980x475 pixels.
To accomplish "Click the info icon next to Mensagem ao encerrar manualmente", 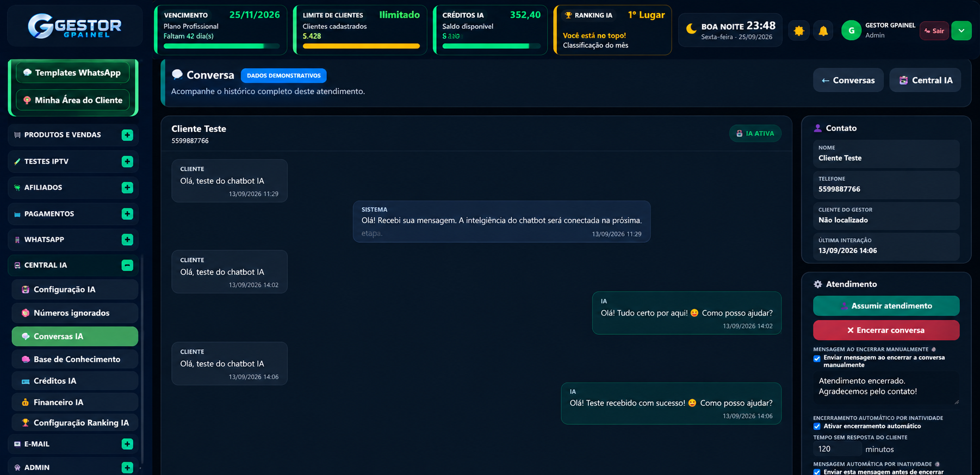I will (934, 349).
